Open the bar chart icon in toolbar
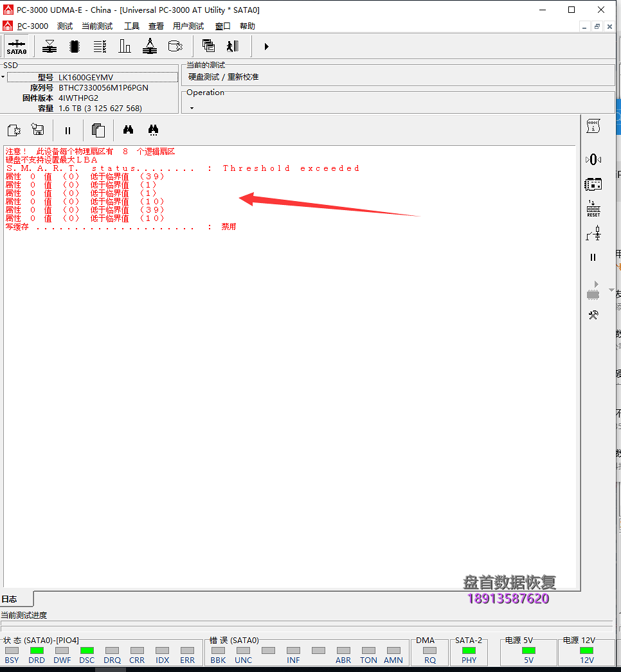The width and height of the screenshot is (621, 672). (x=125, y=46)
